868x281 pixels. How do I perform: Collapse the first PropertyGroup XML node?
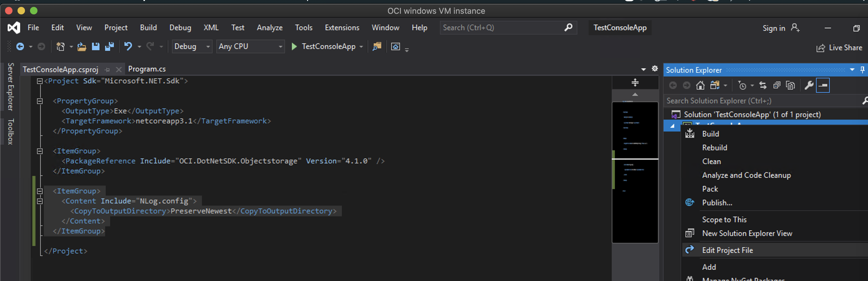(x=40, y=101)
